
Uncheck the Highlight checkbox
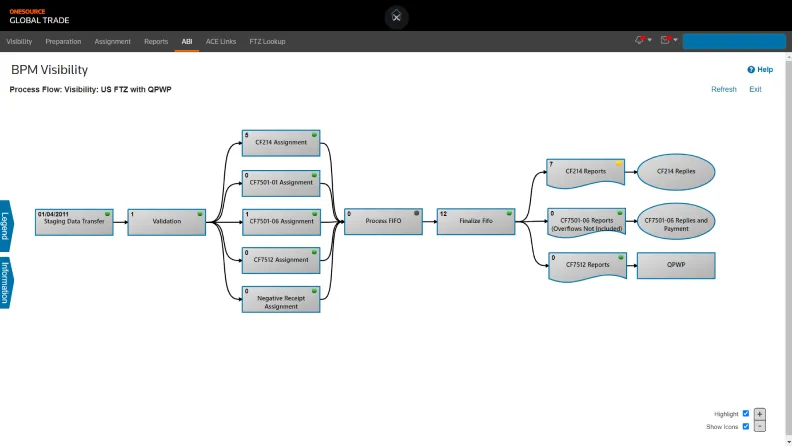pyautogui.click(x=746, y=414)
